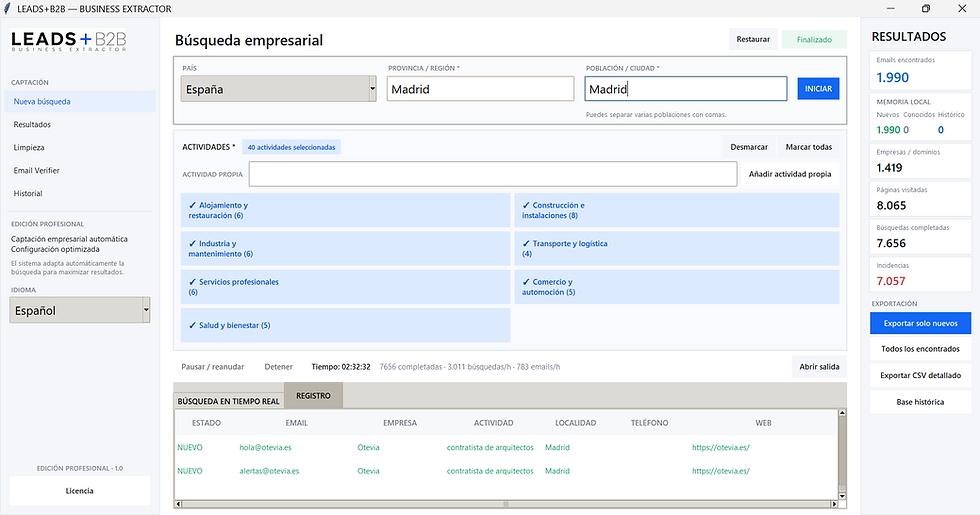
Task: Toggle Alojamiento y restauración (6) category
Action: click(346, 210)
